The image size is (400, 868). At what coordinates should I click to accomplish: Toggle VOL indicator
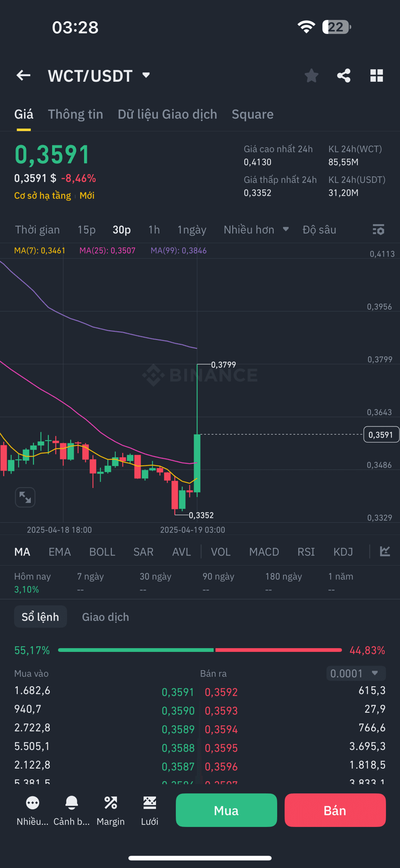click(221, 552)
